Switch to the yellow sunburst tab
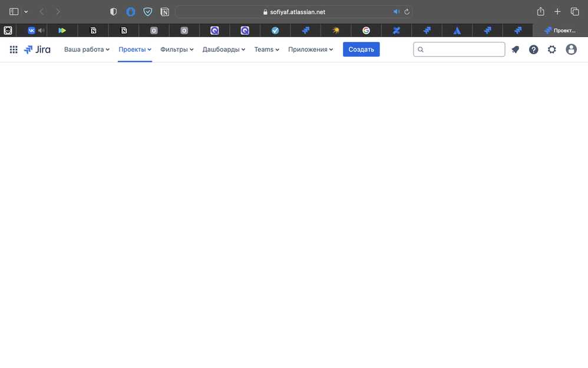Screen dimensions: 588x368 pos(336,31)
